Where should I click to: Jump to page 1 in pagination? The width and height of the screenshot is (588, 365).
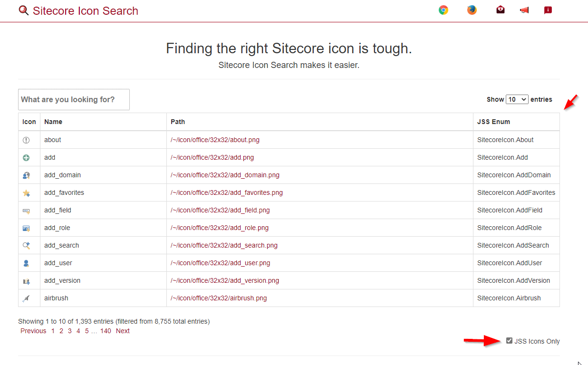coord(53,331)
